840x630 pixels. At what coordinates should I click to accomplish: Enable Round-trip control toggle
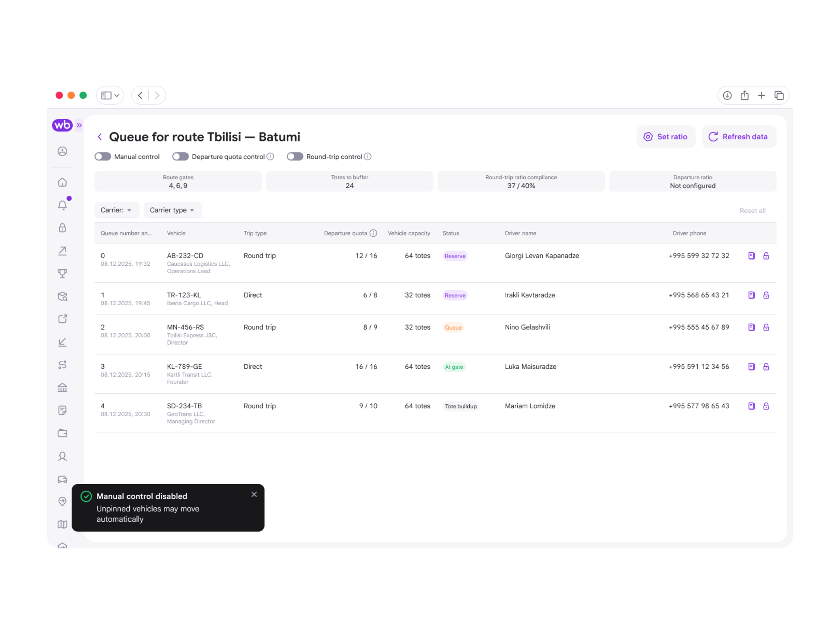(295, 157)
